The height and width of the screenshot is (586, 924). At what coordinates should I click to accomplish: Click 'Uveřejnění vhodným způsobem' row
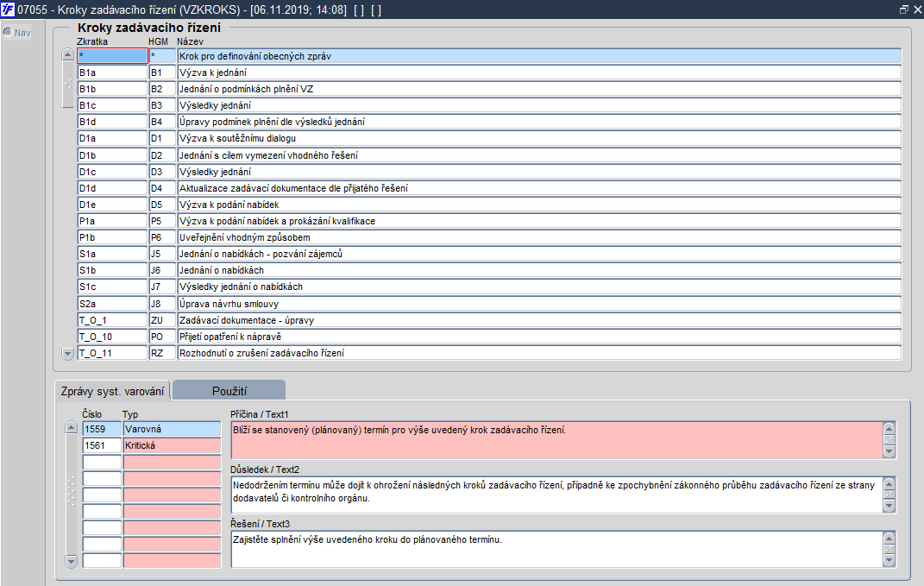click(x=539, y=237)
